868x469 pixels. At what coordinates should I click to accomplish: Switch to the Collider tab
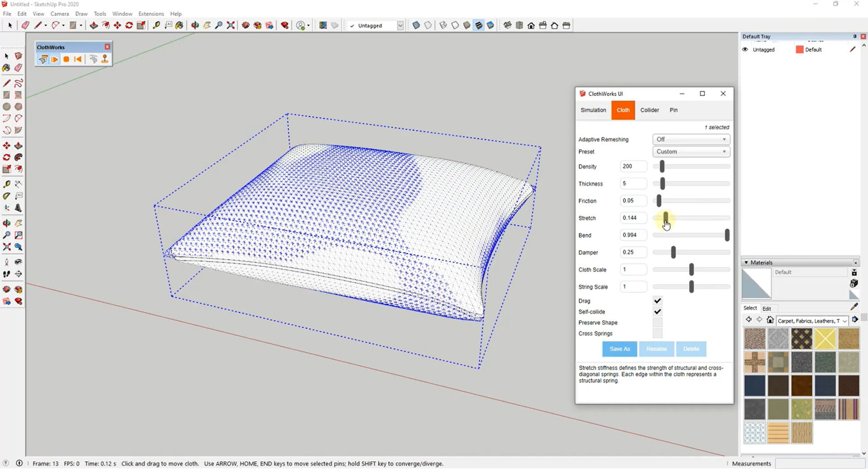(x=650, y=110)
